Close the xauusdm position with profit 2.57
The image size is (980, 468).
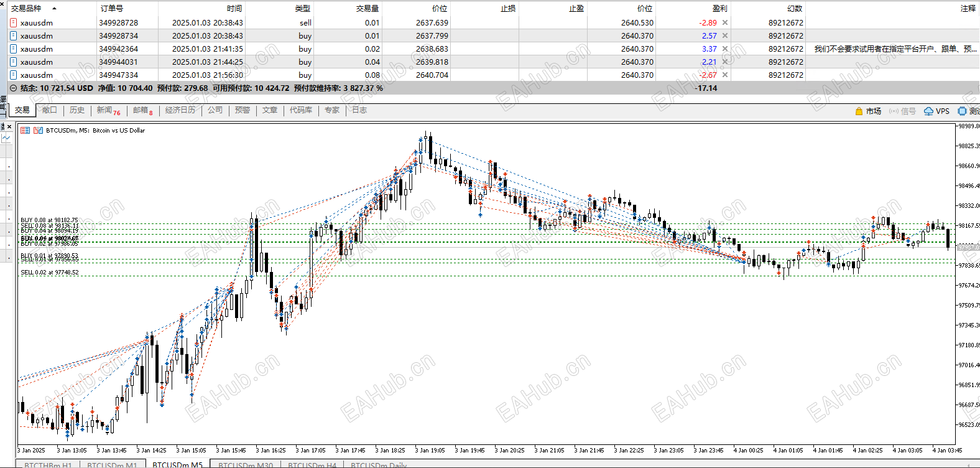[725, 36]
